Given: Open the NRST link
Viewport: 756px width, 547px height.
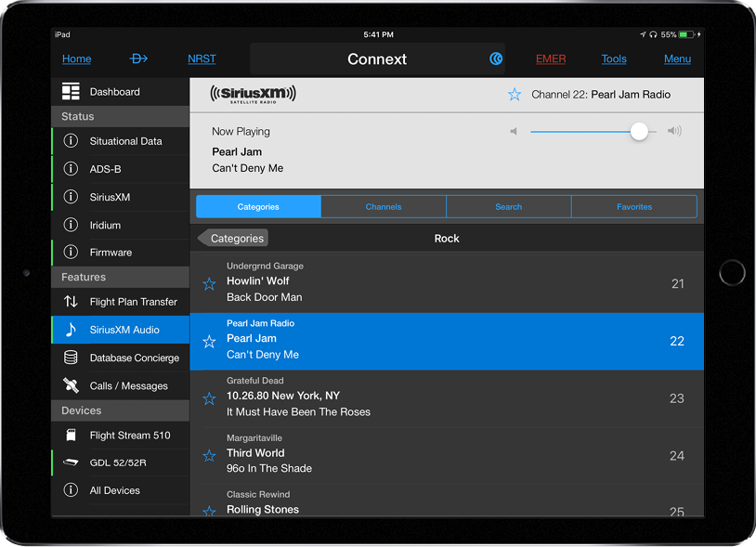Looking at the screenshot, I should (x=202, y=59).
